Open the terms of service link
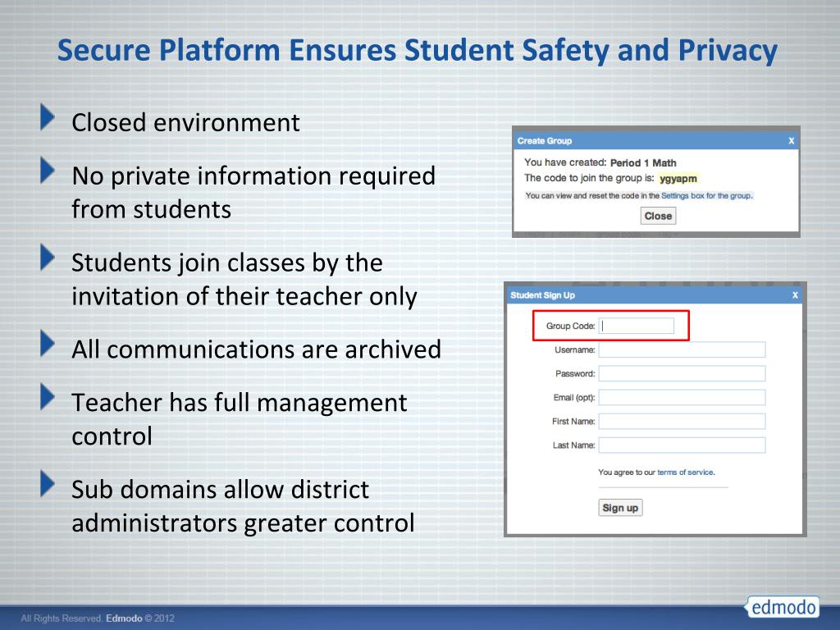The width and height of the screenshot is (840, 630). point(685,472)
